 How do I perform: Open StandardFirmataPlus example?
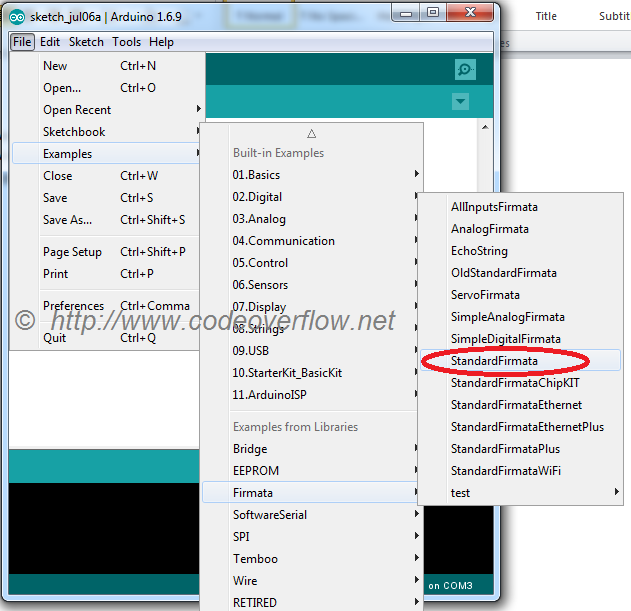pos(520,449)
